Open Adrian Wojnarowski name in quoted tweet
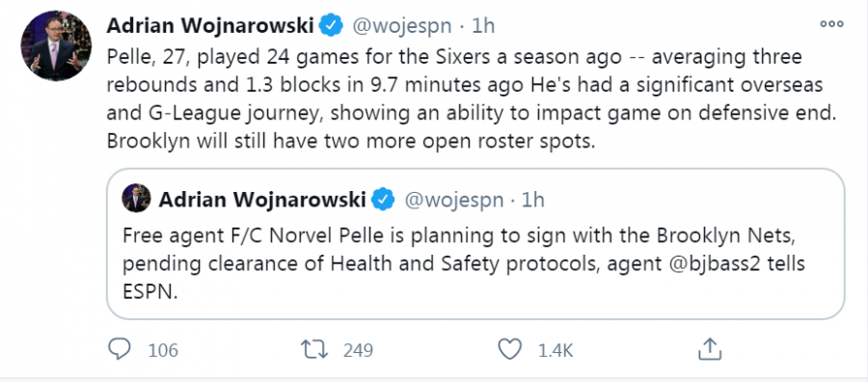868x382 pixels. click(261, 200)
